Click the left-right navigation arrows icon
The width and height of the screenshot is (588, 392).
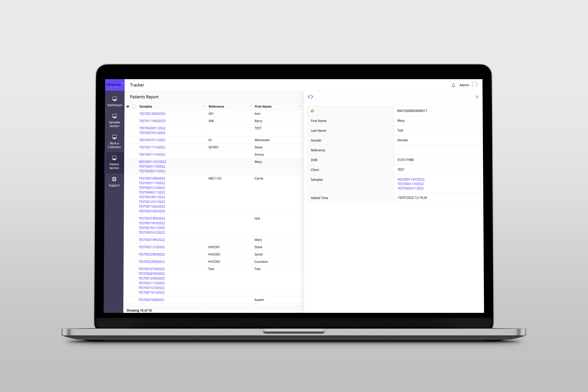pyautogui.click(x=311, y=97)
